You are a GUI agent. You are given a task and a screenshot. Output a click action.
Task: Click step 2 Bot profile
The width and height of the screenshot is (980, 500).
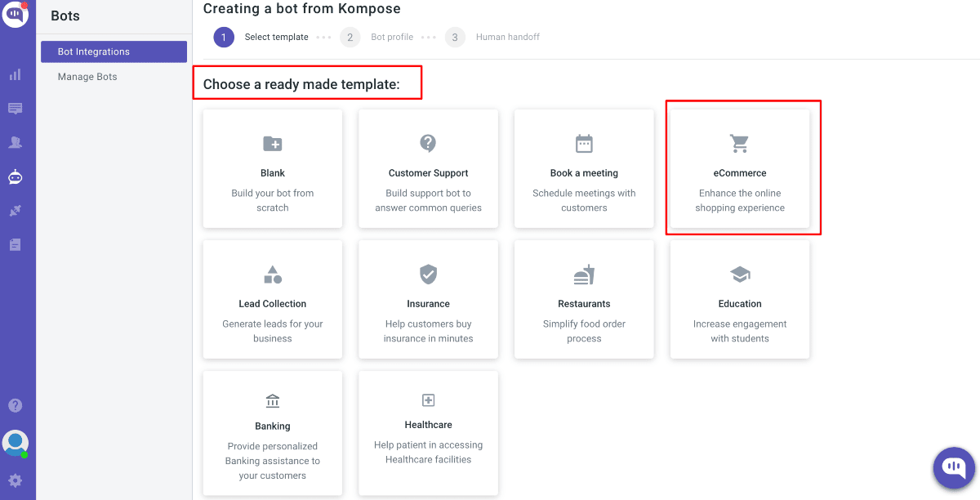[380, 37]
